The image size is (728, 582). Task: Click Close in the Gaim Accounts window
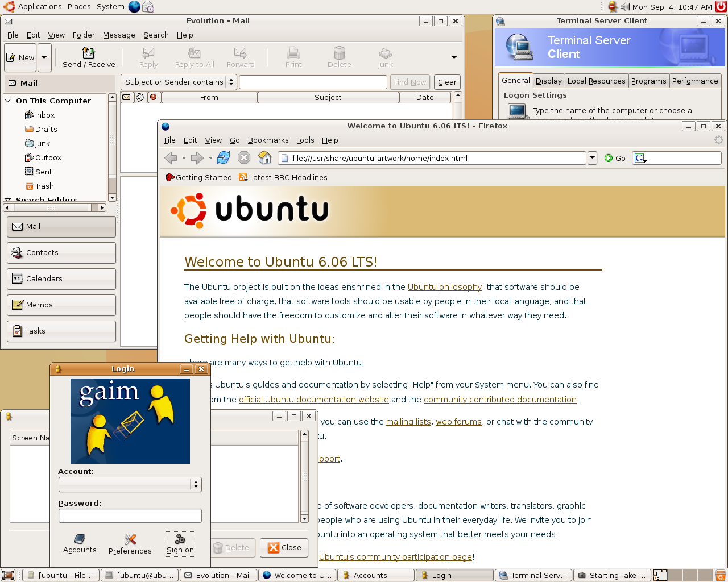pos(285,548)
